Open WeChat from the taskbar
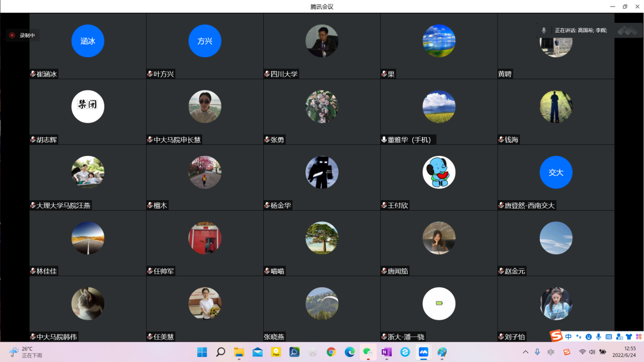644x362 pixels. (367, 352)
